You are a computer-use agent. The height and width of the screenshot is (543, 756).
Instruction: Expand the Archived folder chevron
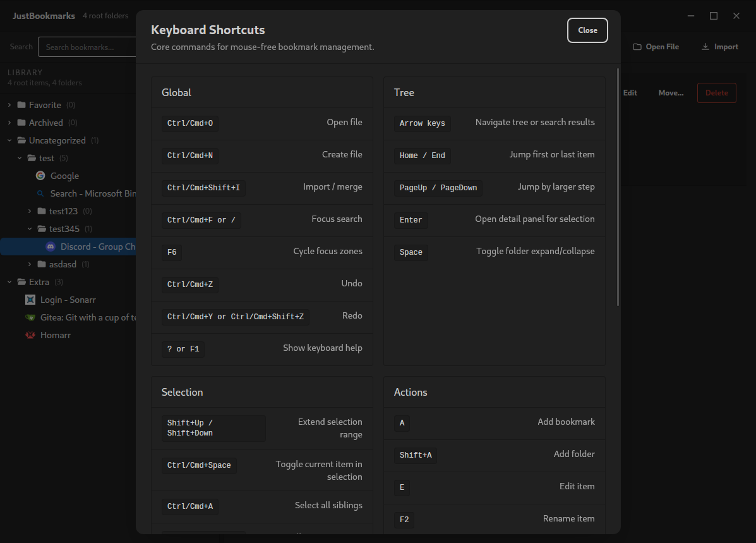pyautogui.click(x=9, y=123)
